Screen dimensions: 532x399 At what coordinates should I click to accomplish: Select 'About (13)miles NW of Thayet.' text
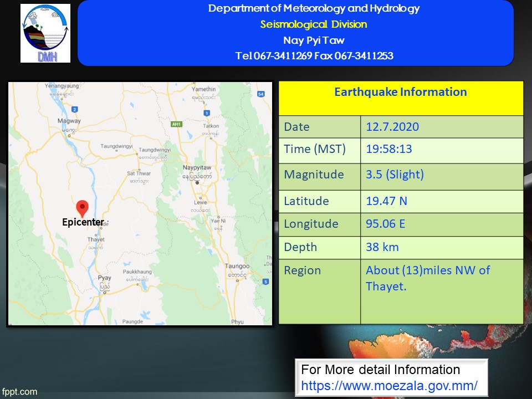(x=428, y=278)
